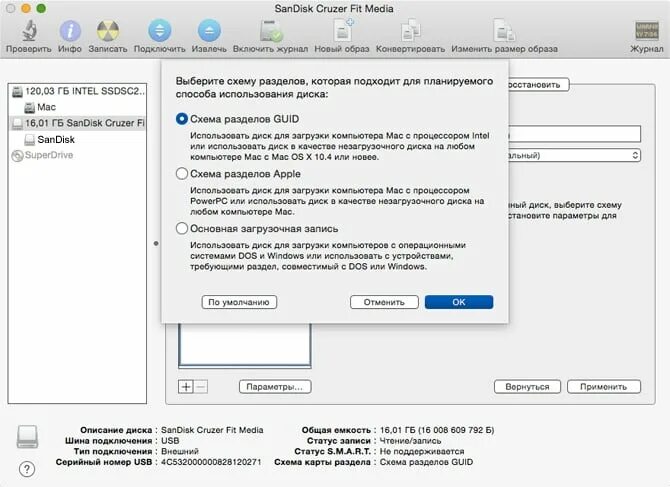670x487 pixels.
Task: Click the Вернуться button
Action: coord(527,387)
